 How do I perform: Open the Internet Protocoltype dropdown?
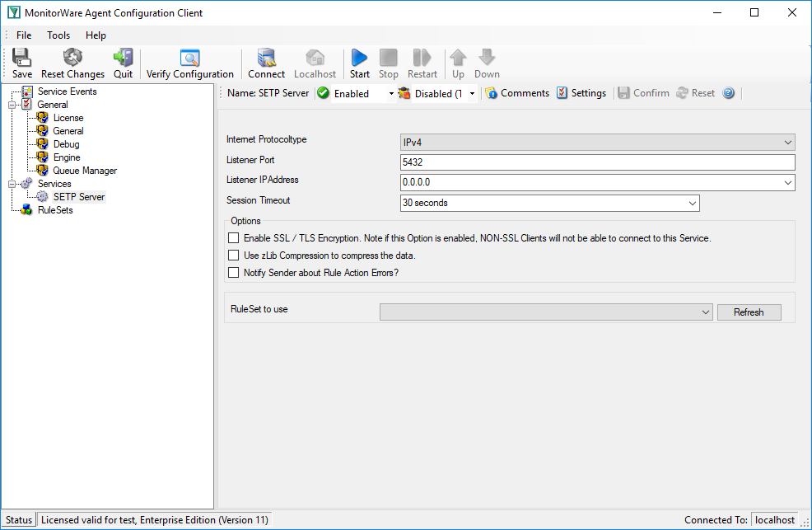(x=598, y=142)
